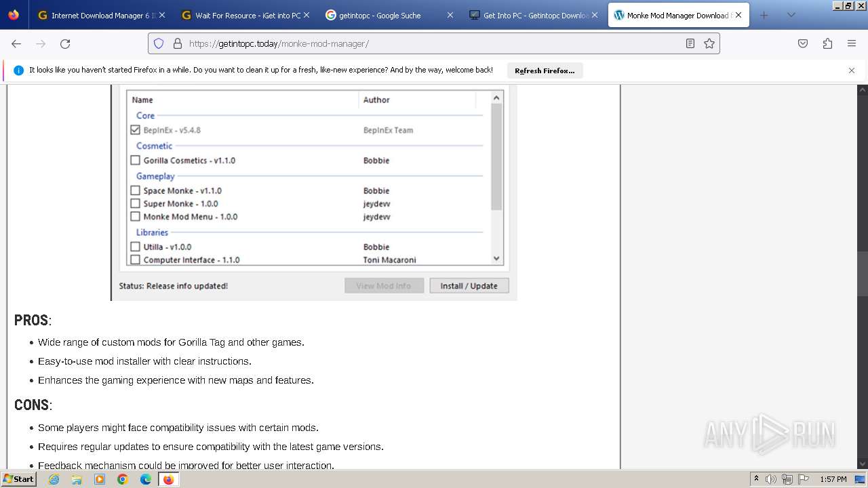The width and height of the screenshot is (868, 488).
Task: Toggle reader view icon
Action: [690, 43]
